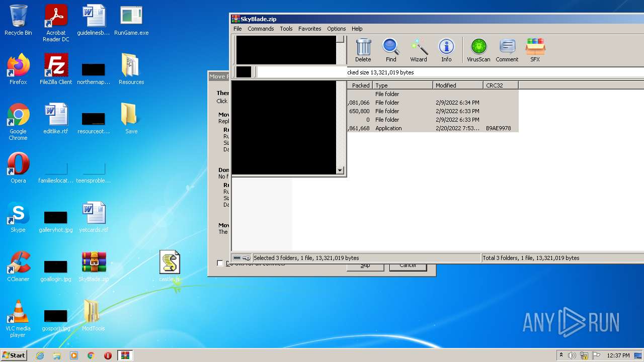Open the Windows Start menu
The height and width of the screenshot is (362, 644).
click(14, 355)
